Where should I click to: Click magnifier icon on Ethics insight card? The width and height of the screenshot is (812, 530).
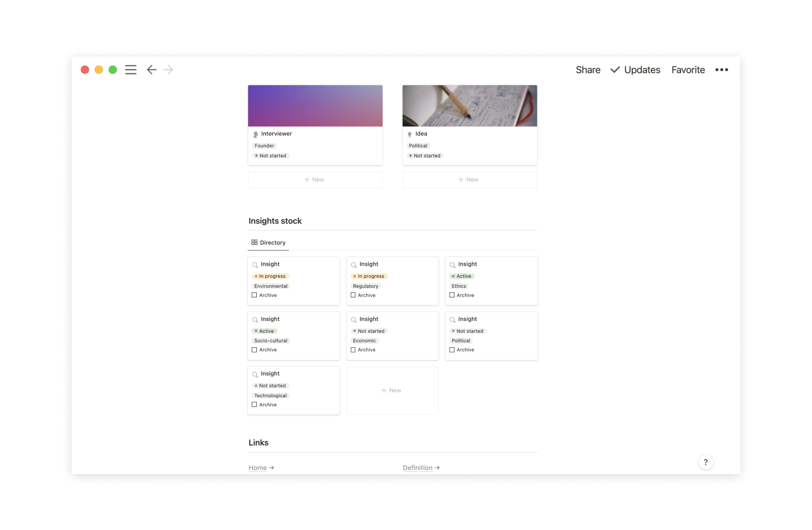click(x=452, y=265)
